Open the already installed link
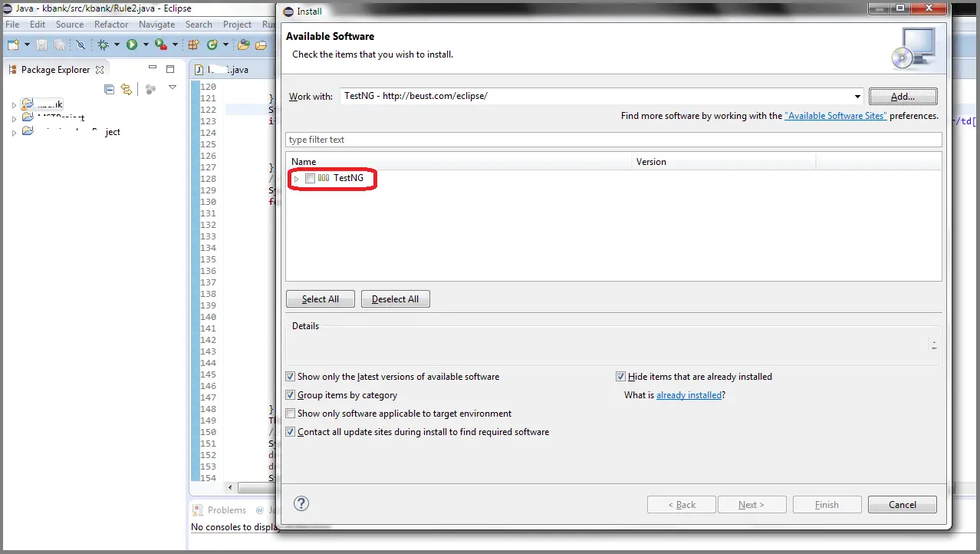This screenshot has width=980, height=554. pyautogui.click(x=689, y=395)
